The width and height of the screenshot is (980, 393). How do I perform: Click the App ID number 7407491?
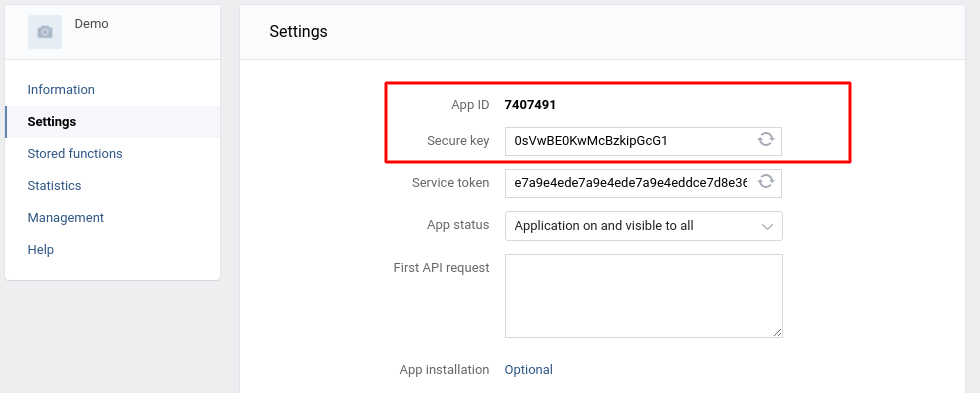point(530,105)
